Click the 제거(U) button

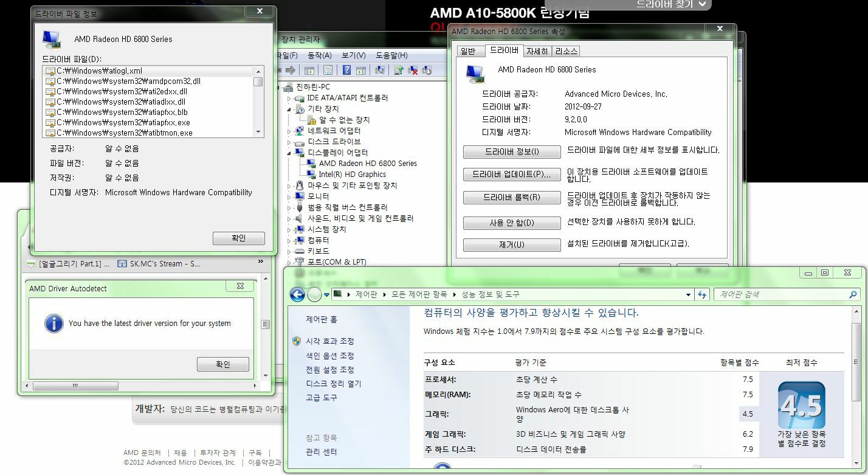pos(512,244)
